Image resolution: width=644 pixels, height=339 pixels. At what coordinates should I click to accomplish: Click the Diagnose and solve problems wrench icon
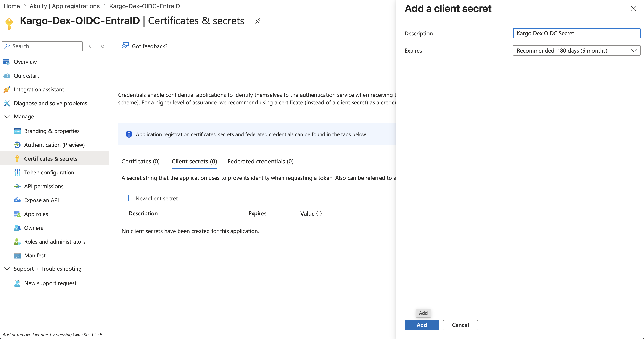(7, 103)
